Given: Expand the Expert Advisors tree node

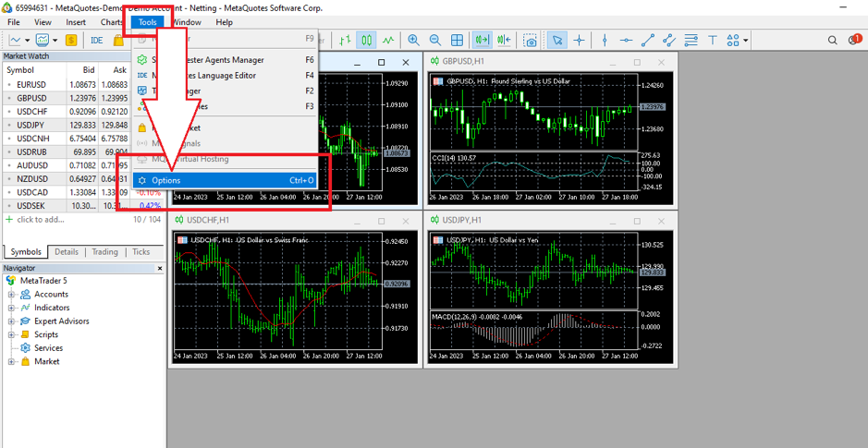Looking at the screenshot, I should pos(12,321).
